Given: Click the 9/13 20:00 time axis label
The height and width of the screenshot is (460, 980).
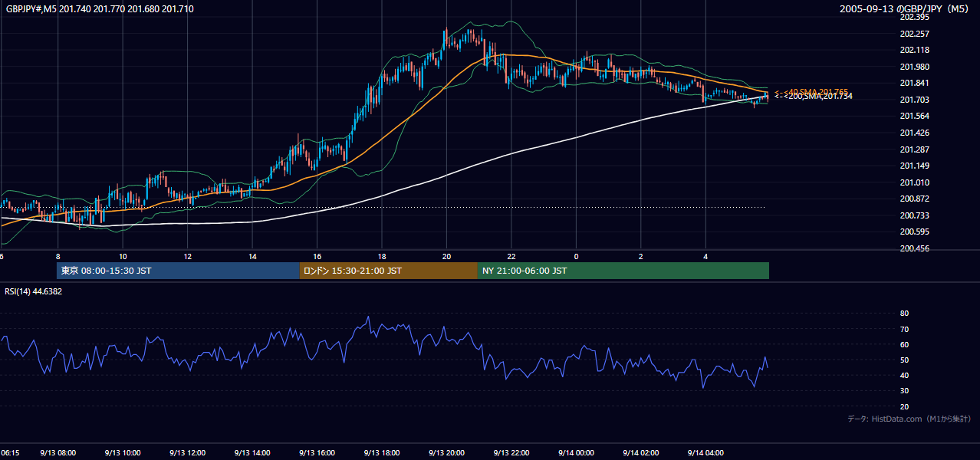Looking at the screenshot, I should [446, 453].
